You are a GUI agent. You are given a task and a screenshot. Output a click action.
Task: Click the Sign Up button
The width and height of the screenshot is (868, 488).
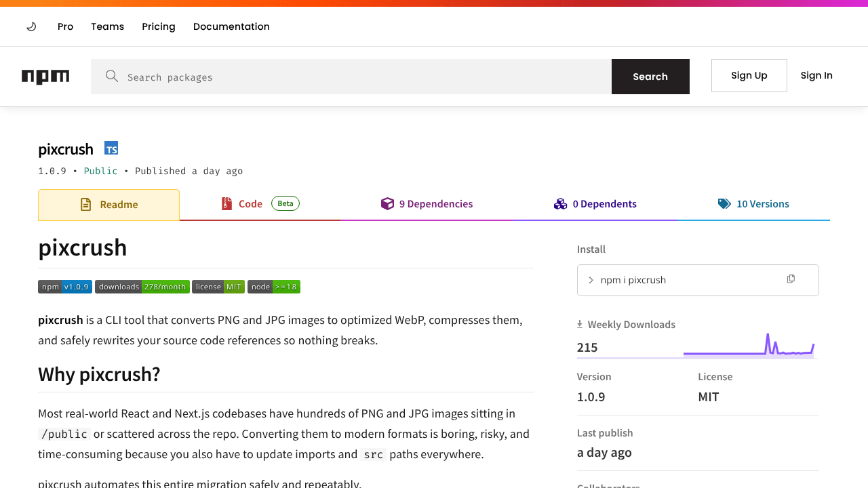click(749, 75)
